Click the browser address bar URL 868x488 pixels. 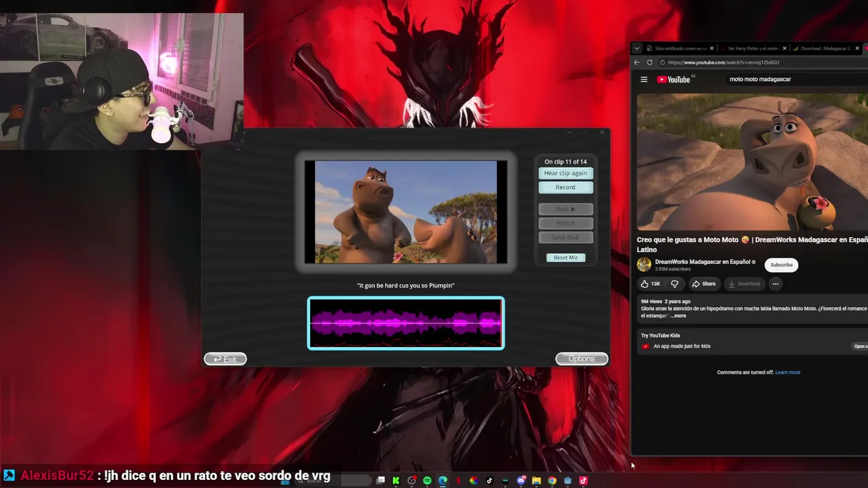pos(724,62)
